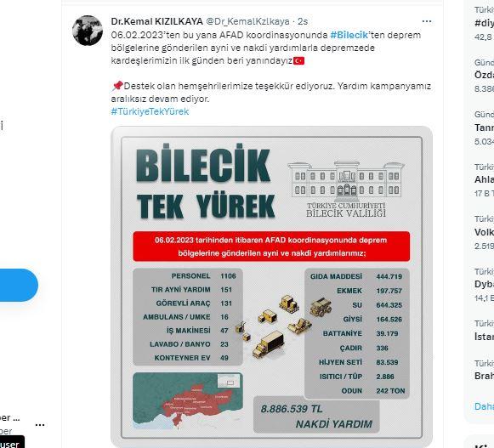
Task: Open the trending topic starting with Tanr
Action: [x=484, y=128]
